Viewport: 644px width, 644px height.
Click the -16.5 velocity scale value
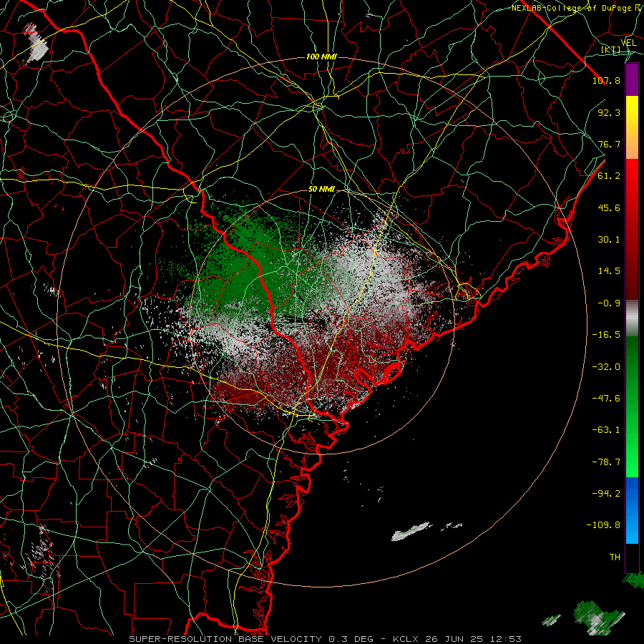[x=606, y=335]
